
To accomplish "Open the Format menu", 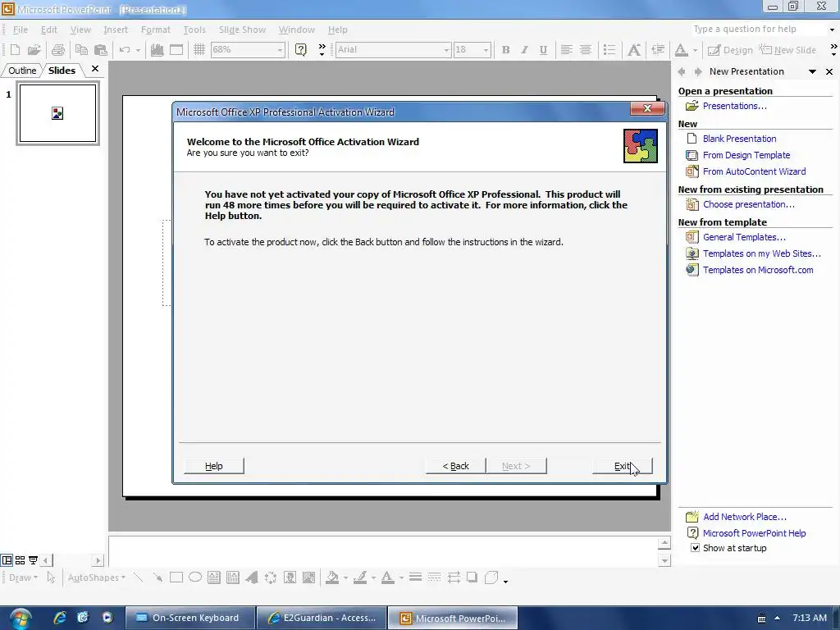I will pos(155,30).
